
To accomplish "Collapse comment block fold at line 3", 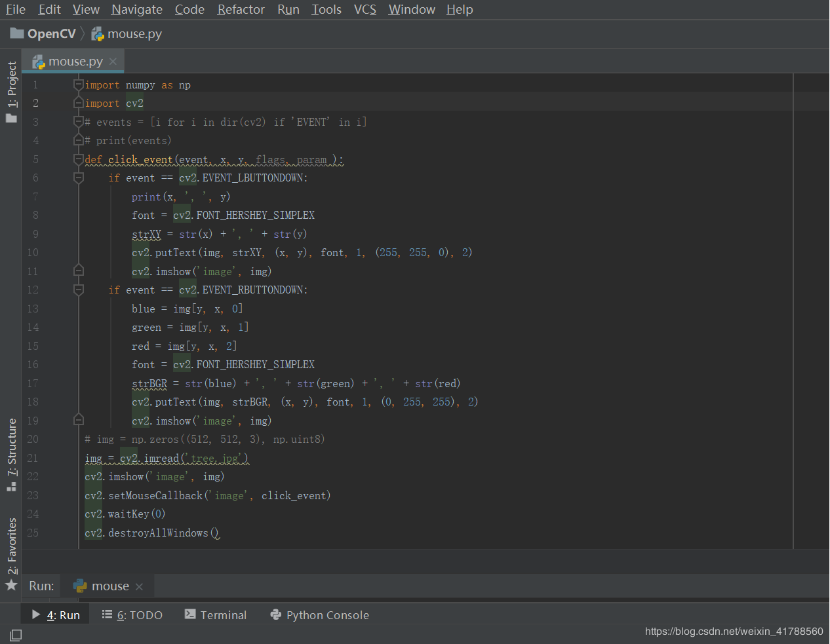I will 79,122.
